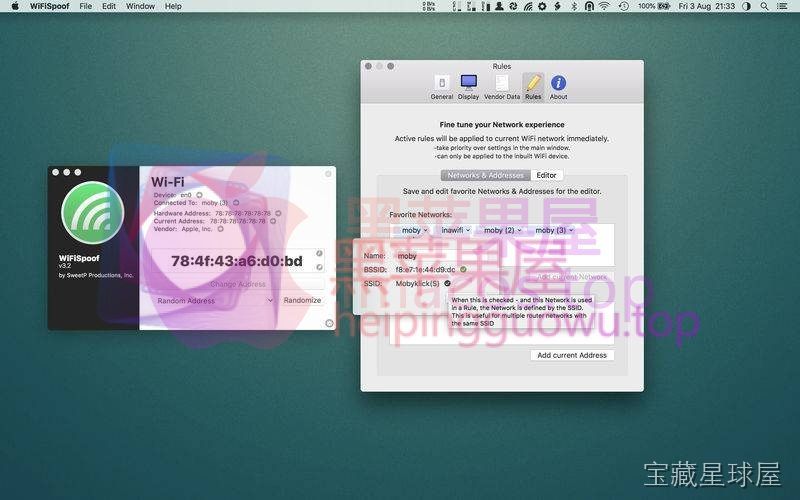Click the bottom-right corner icon of the Wi-Fi window
The image size is (800, 500).
(329, 323)
